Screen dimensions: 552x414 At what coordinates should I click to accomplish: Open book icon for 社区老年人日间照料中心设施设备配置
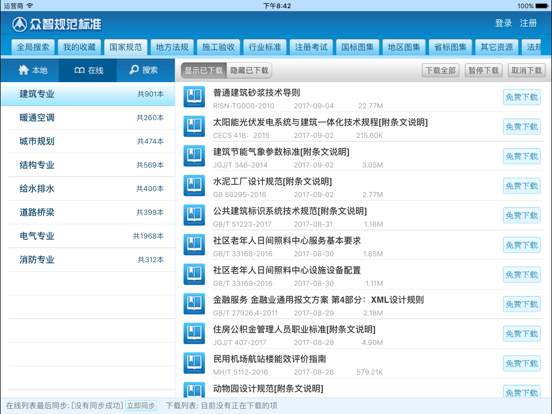tap(194, 274)
